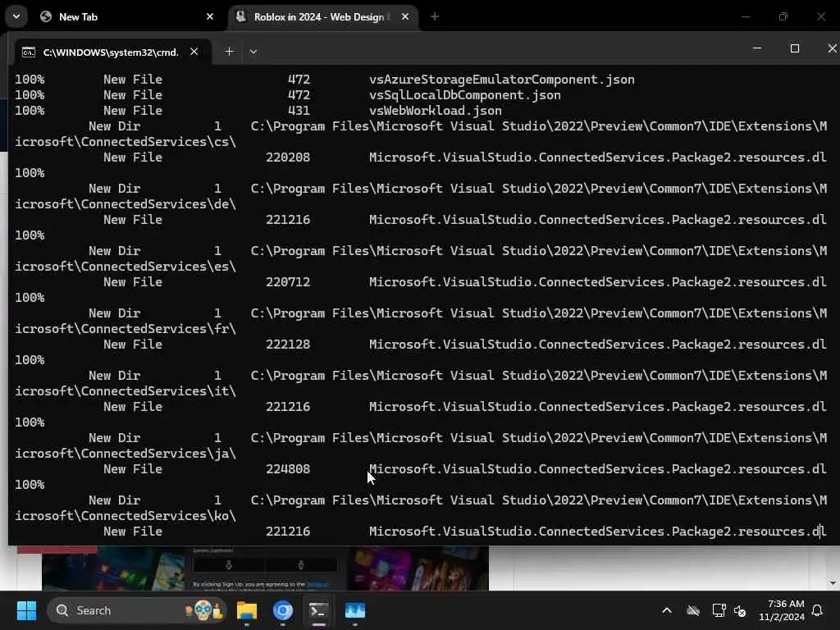
Task: Open the Windows Start menu
Action: [26, 610]
